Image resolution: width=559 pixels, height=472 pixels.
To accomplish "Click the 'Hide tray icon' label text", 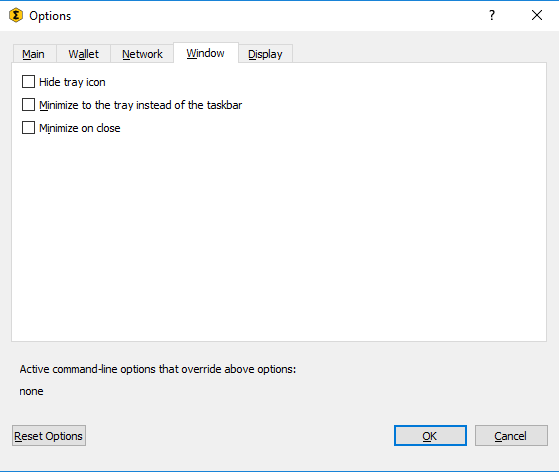I will [x=72, y=82].
